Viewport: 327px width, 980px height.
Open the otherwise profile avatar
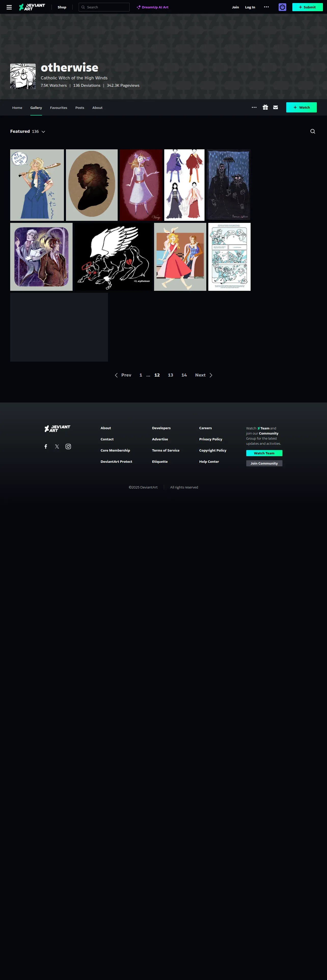[23, 76]
